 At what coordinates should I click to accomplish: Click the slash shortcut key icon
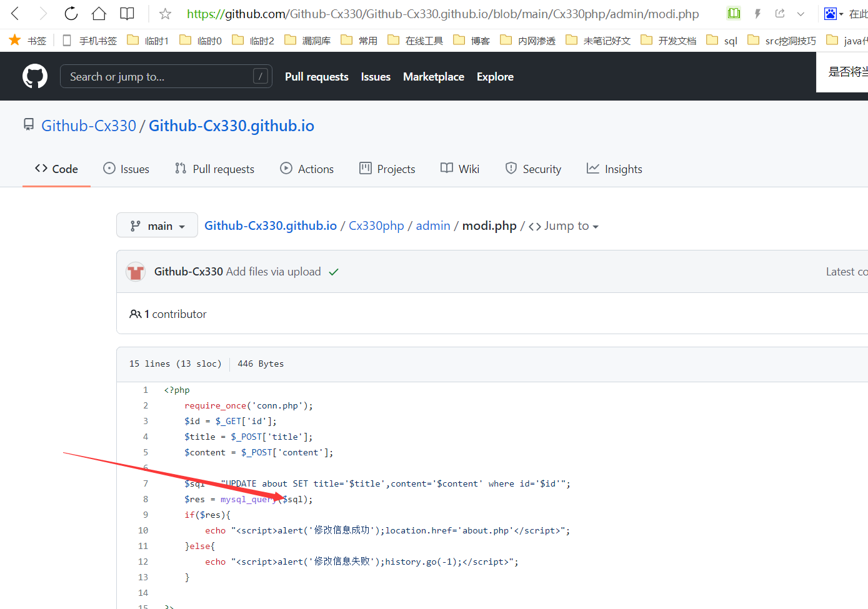click(x=261, y=76)
